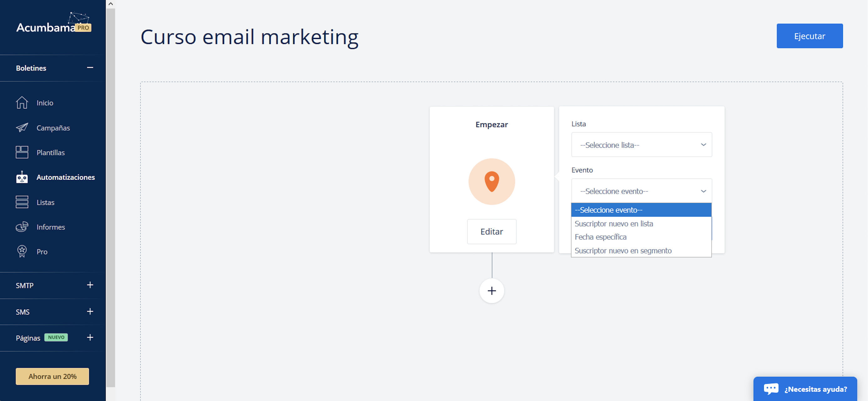The image size is (868, 401).
Task: Click the Pro badge icon
Action: coord(22,251)
